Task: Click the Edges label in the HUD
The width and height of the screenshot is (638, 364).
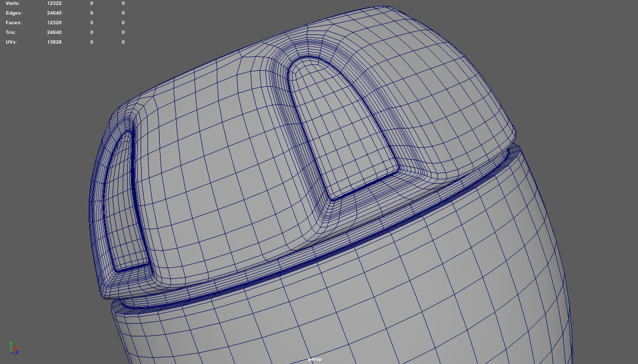Action: 14,13
